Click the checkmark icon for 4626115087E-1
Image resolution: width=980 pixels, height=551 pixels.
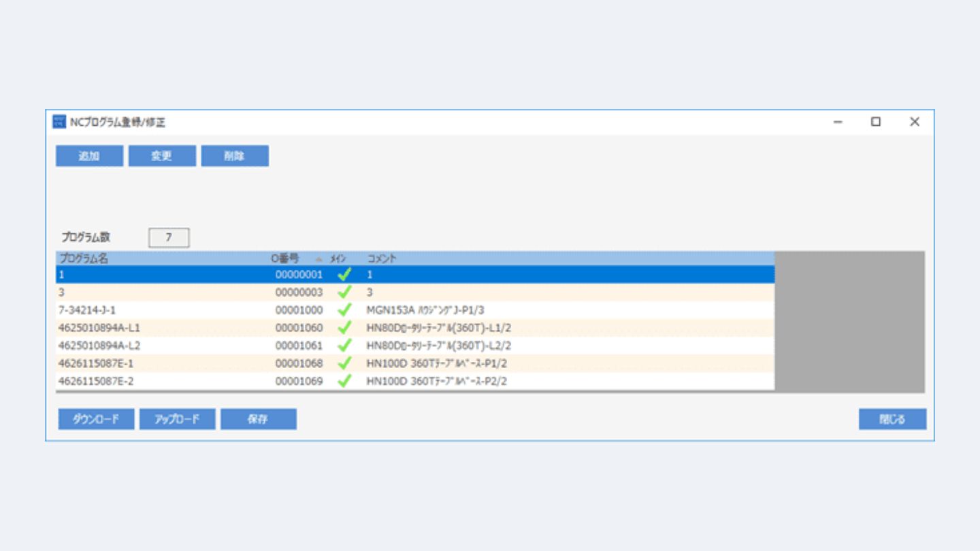[x=344, y=363]
